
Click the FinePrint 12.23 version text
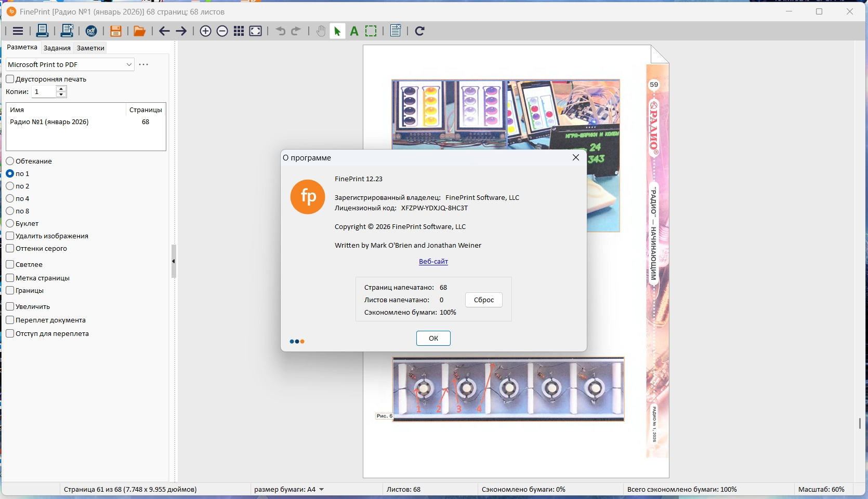point(359,179)
